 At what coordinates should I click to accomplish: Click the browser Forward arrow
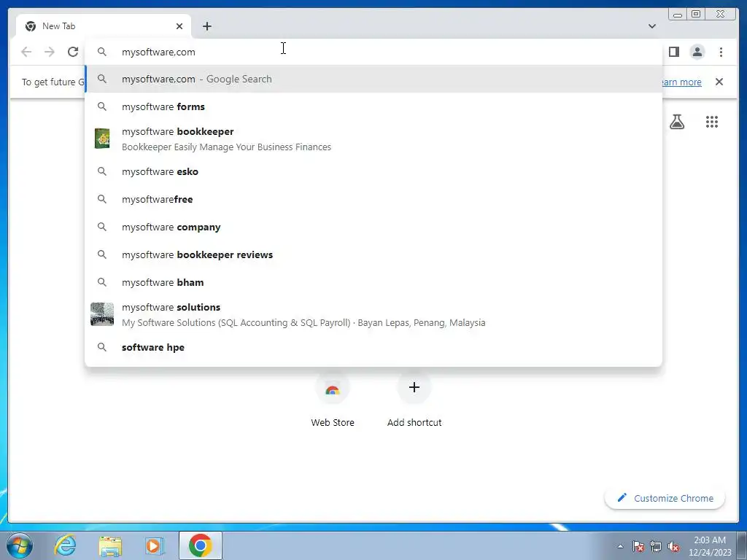pos(50,52)
